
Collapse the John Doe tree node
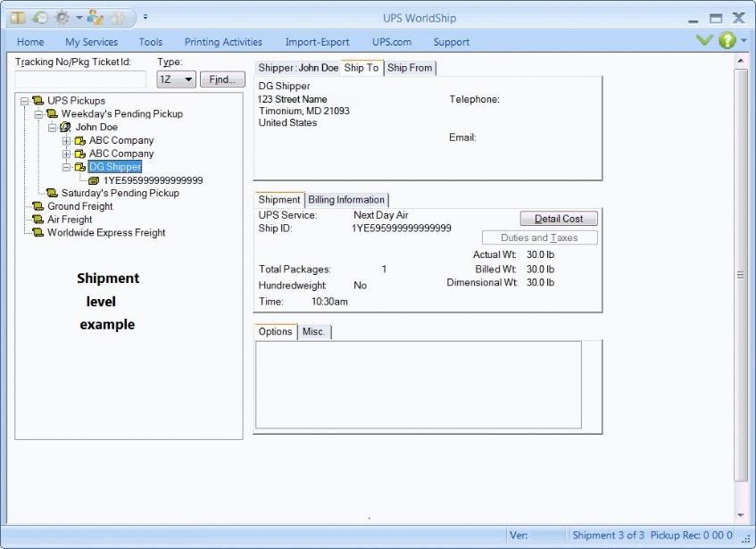pyautogui.click(x=52, y=128)
